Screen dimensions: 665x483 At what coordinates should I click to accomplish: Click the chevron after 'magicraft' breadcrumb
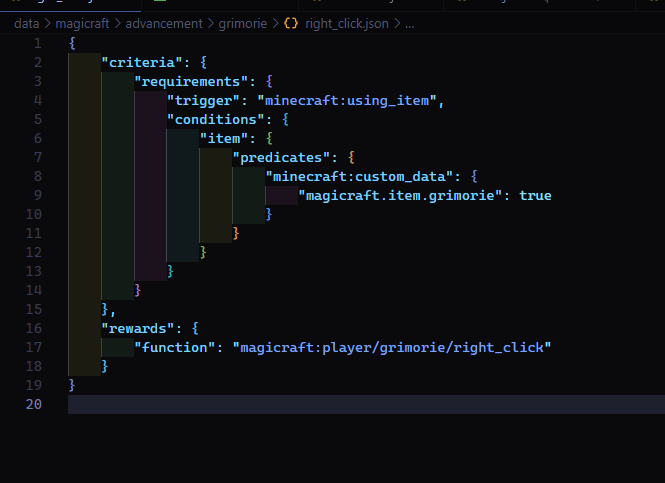[117, 24]
